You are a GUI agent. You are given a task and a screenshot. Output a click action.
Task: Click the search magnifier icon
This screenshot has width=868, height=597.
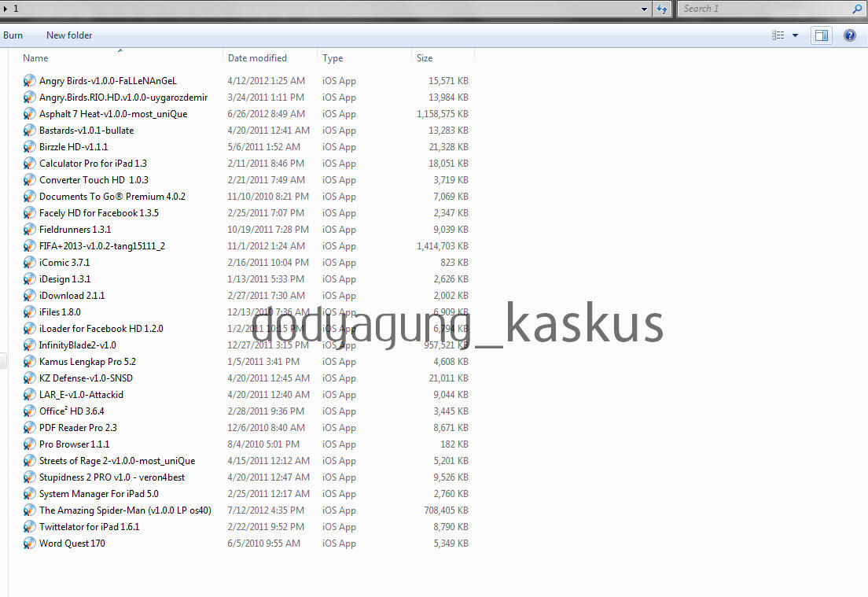tap(858, 9)
